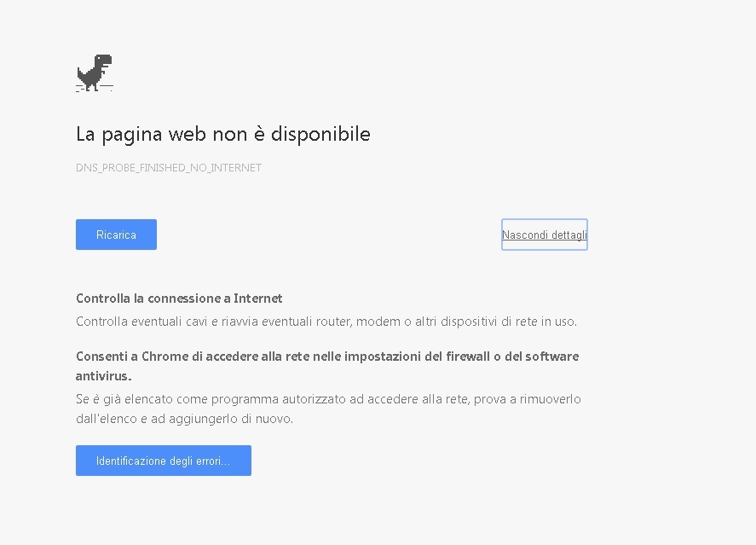The height and width of the screenshot is (545, 756).
Task: Click the bold word antivirus
Action: click(x=104, y=376)
